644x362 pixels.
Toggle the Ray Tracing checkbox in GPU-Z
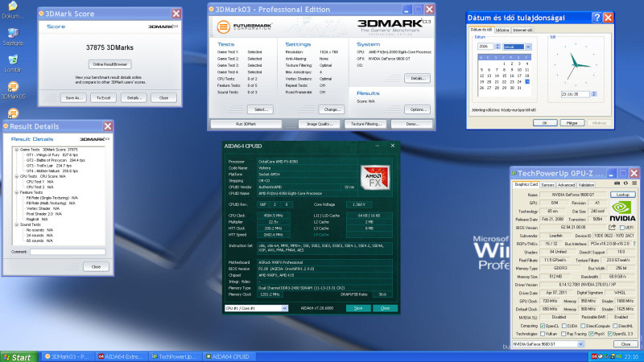click(563, 334)
